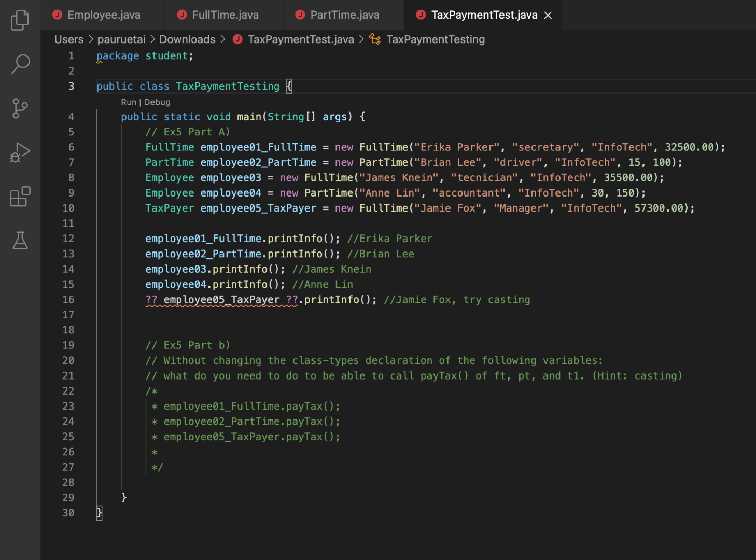Open the Search sidebar panel
This screenshot has width=756, height=560.
tap(20, 64)
